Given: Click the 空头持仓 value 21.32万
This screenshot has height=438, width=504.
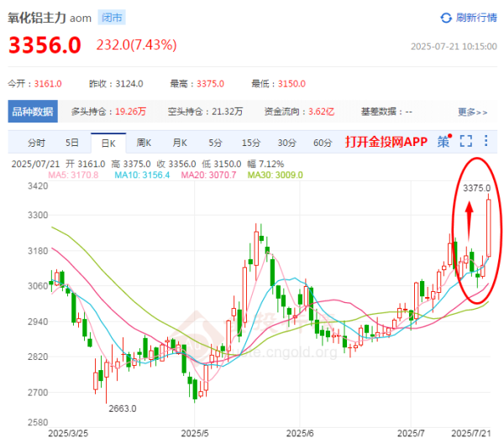Looking at the screenshot, I should point(228,112).
